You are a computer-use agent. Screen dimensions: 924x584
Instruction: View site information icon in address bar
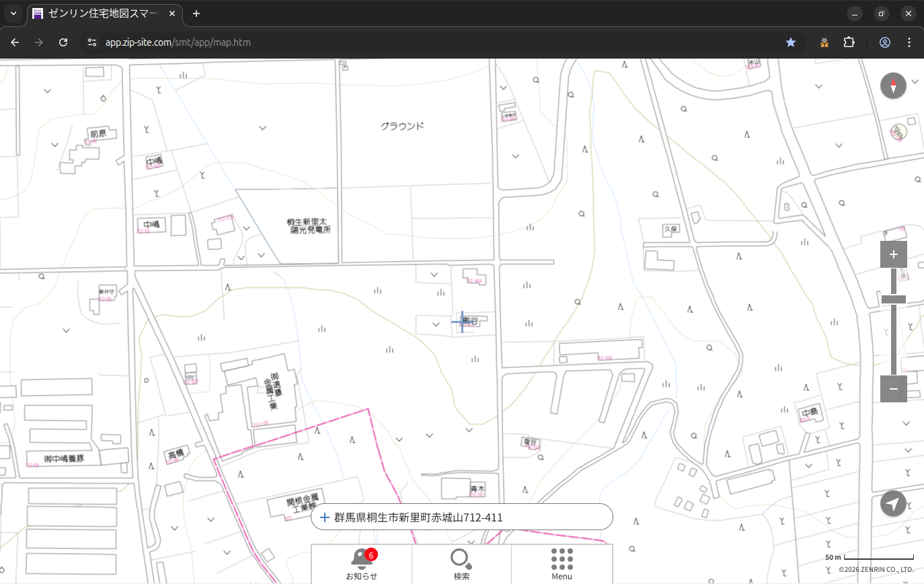[x=92, y=42]
